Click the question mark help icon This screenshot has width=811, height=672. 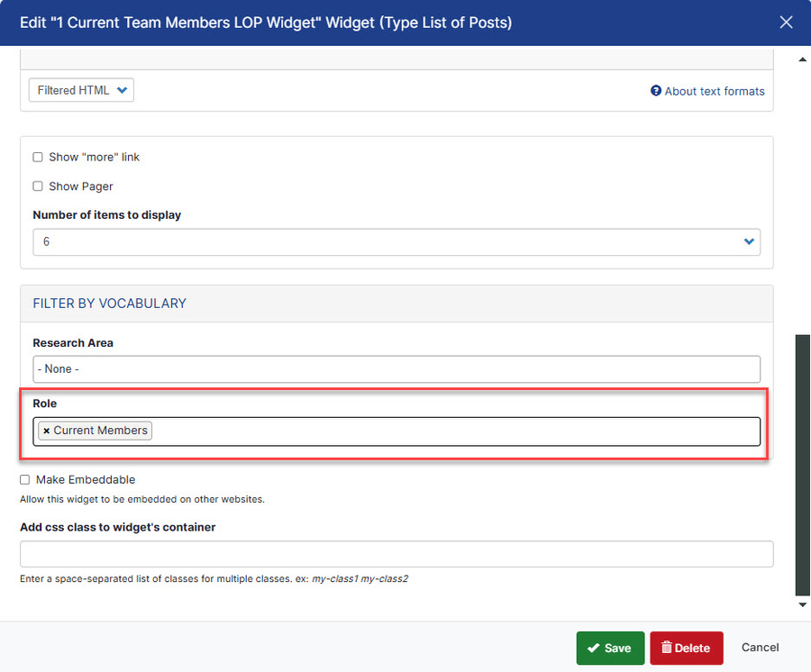[656, 91]
